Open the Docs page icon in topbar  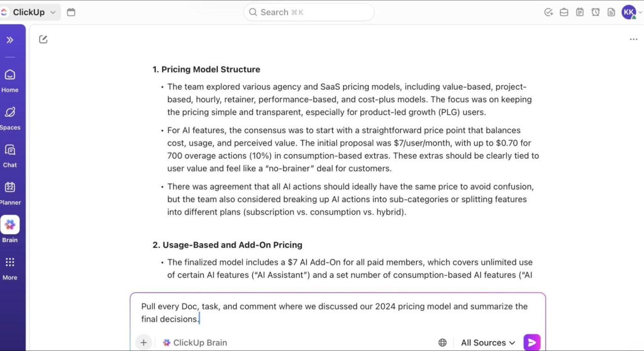tap(611, 12)
